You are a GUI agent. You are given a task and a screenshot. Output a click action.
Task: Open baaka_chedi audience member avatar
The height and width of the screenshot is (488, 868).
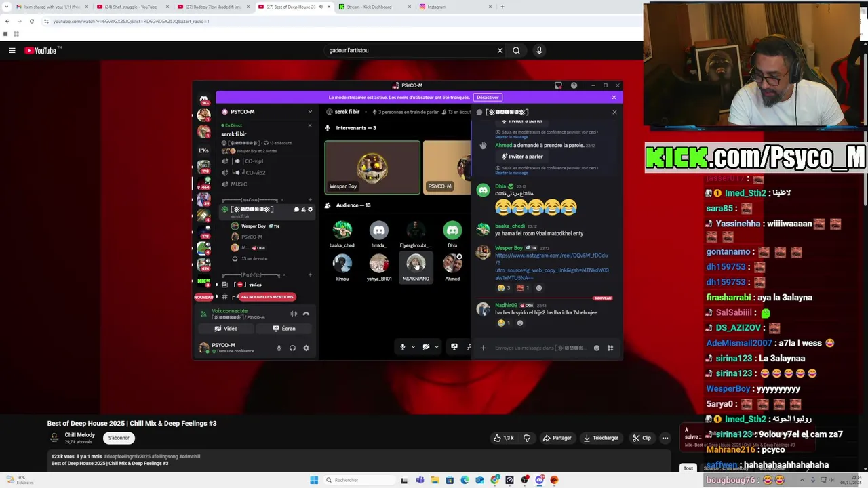pyautogui.click(x=342, y=230)
